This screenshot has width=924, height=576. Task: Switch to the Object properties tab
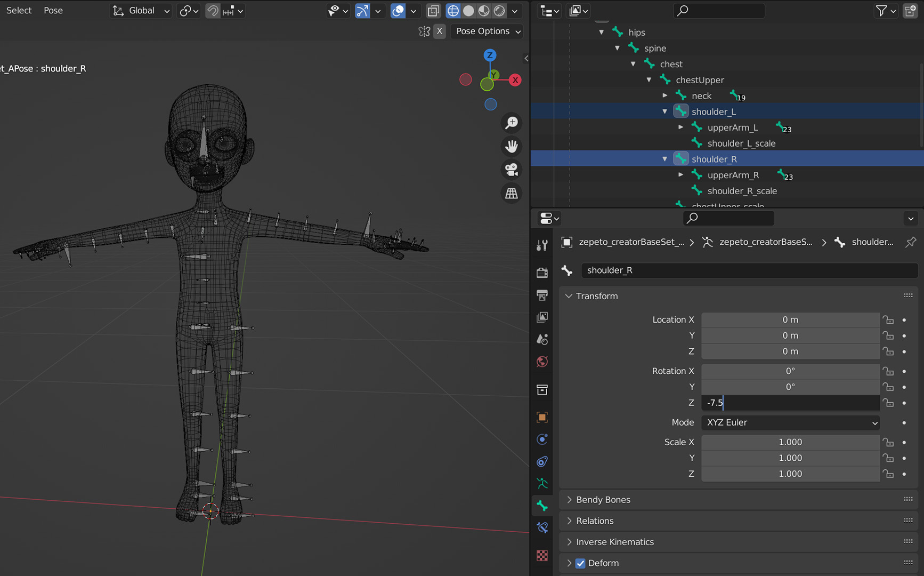click(542, 417)
